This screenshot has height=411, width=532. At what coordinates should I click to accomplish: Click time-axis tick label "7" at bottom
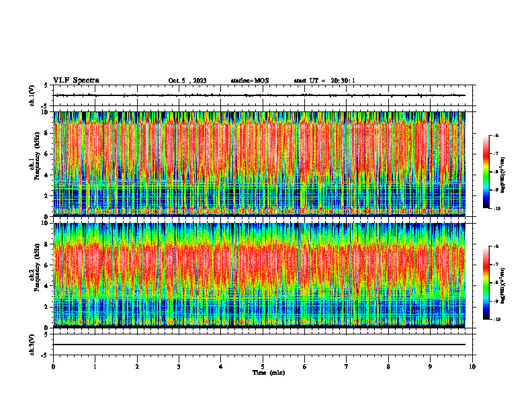pyautogui.click(x=347, y=367)
